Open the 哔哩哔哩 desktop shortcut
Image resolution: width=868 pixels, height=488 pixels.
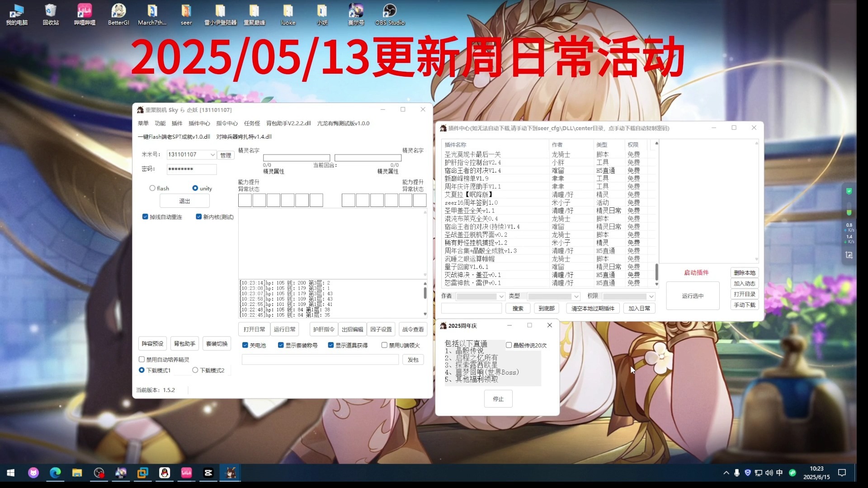point(85,14)
